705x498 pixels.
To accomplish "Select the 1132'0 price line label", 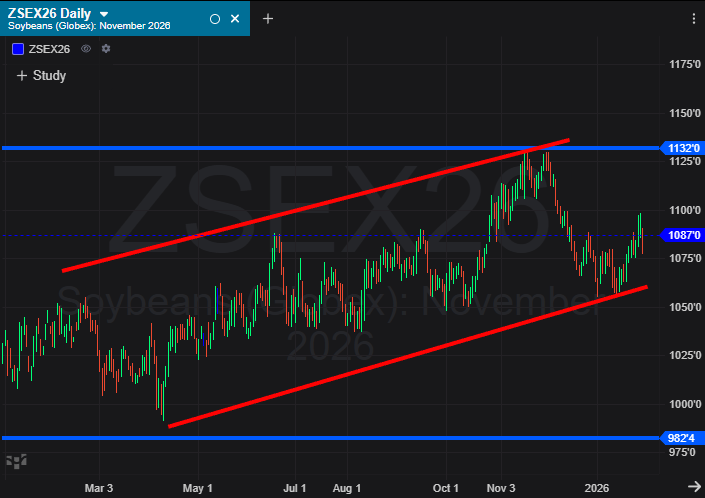I will point(683,148).
